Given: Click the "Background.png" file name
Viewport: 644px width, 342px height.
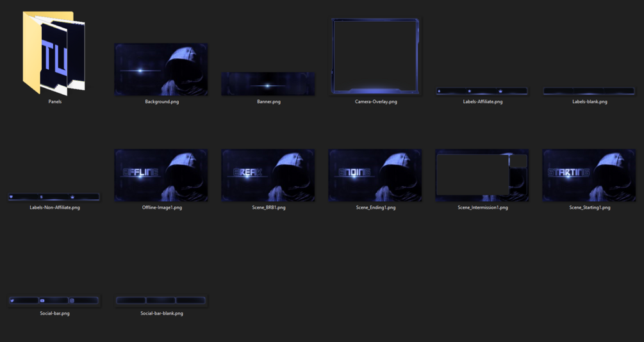Looking at the screenshot, I should tap(162, 101).
